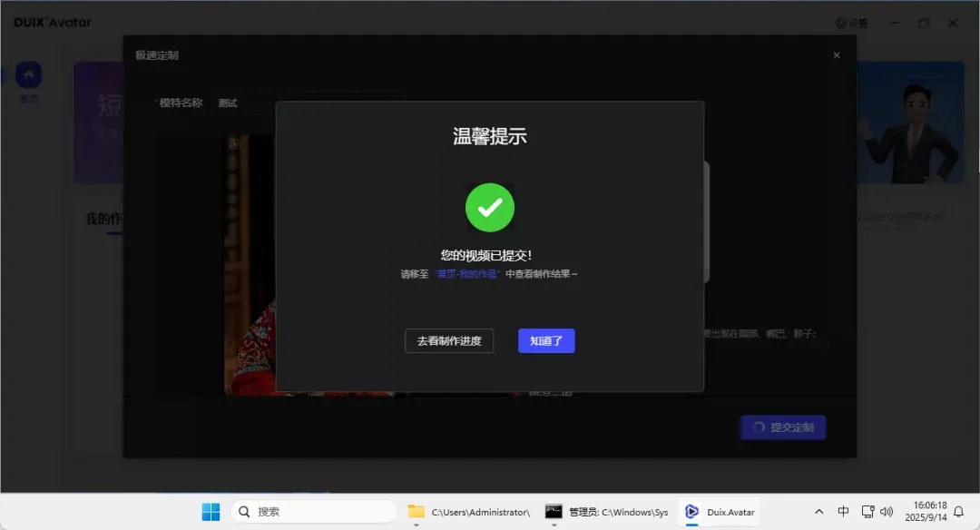Click the 极速定制 panel title
Screen dimensions: 980x530
click(157, 55)
